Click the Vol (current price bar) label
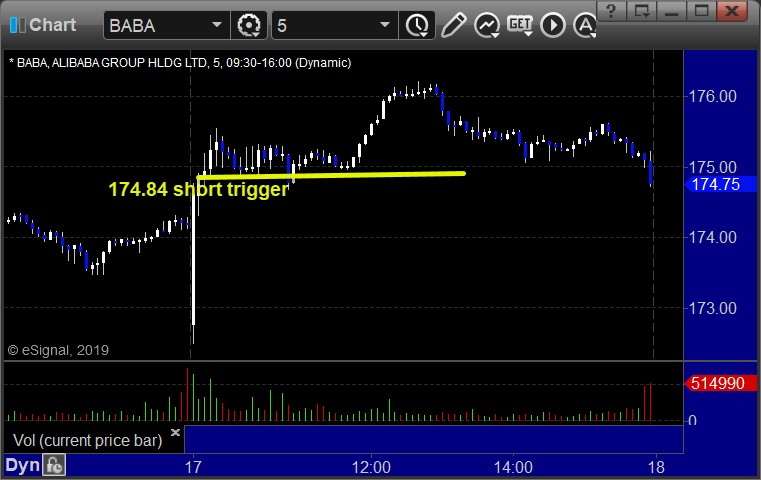The width and height of the screenshot is (761, 480). click(x=87, y=440)
